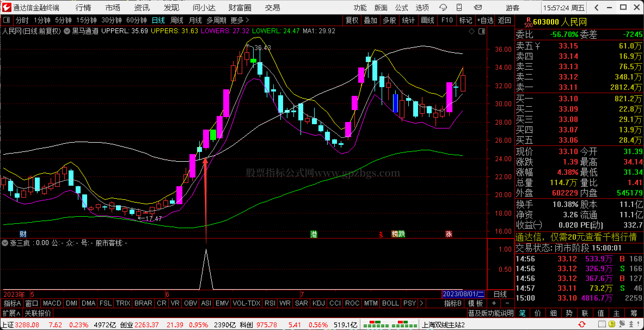
Task: Open 普及版功能说明 link
Action: [491, 313]
